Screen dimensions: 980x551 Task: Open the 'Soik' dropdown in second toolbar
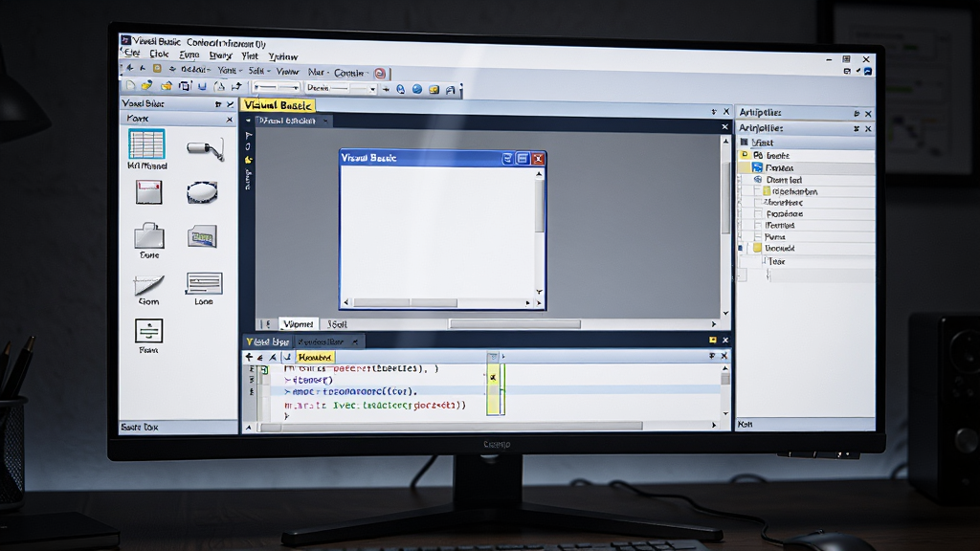(x=258, y=71)
